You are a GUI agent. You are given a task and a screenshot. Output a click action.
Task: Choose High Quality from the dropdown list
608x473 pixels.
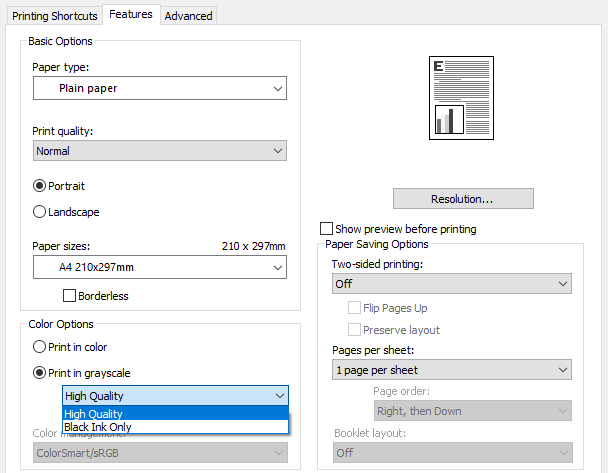point(174,414)
